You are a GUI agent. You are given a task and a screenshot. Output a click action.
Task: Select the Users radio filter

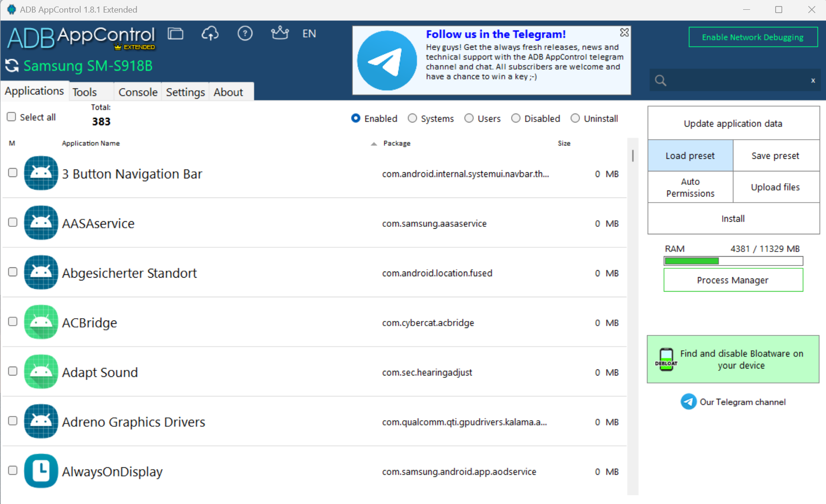coord(469,118)
